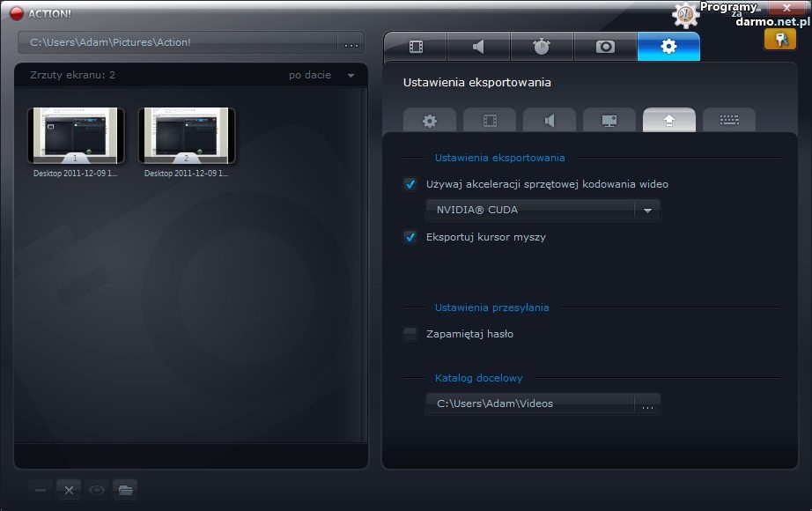Select the audio settings speaker sub-tab
This screenshot has width=812, height=511.
click(549, 121)
